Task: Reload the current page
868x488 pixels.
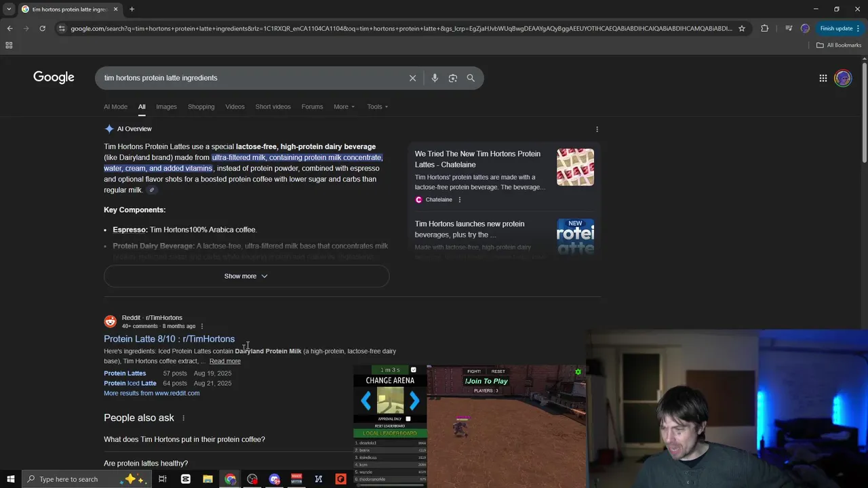Action: click(x=42, y=28)
